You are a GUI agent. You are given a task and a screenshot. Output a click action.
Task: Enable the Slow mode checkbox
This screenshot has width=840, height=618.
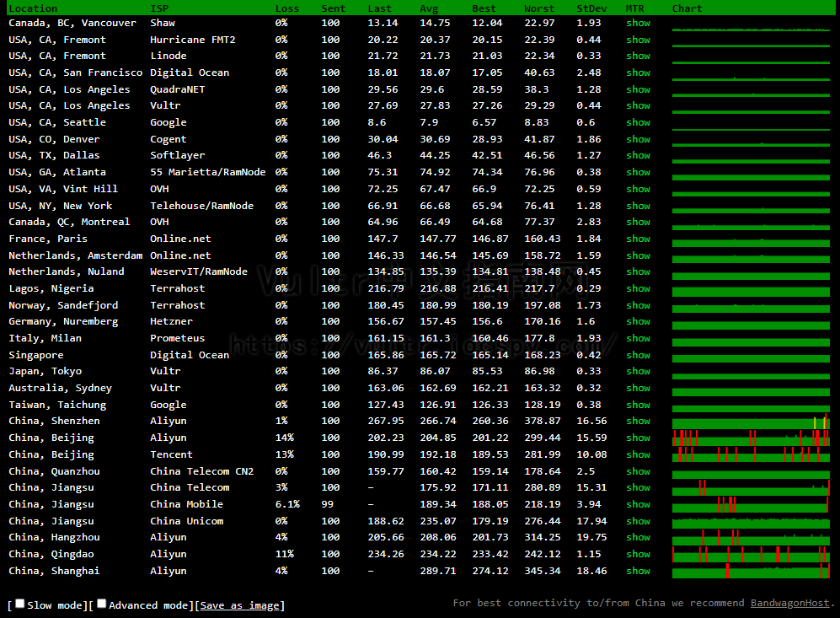[x=20, y=604]
